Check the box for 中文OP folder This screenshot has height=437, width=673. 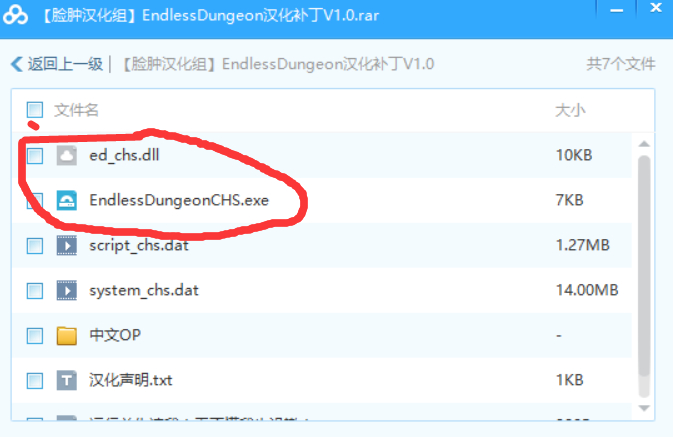pos(35,336)
